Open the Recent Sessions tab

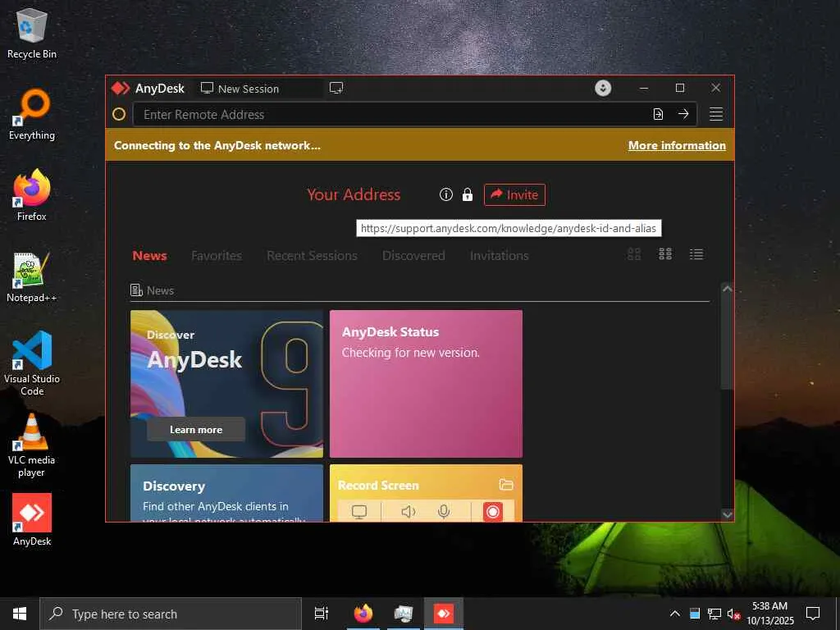point(312,256)
